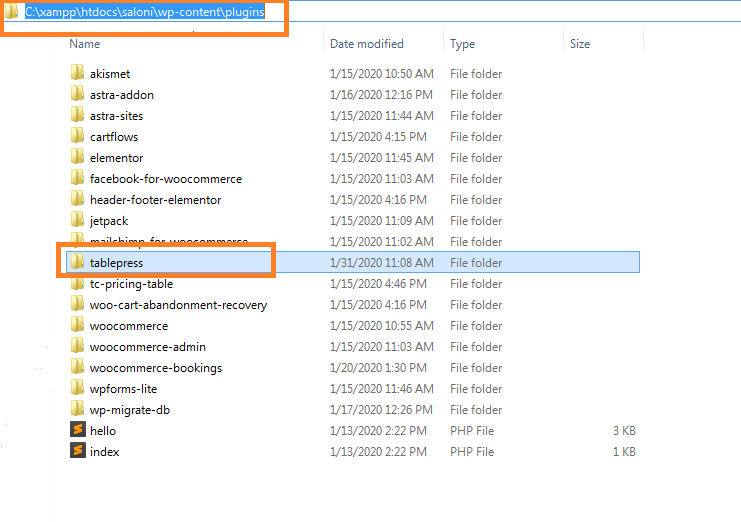Click the woocommerce date 1/15/2020 10:55 AM

(x=381, y=325)
